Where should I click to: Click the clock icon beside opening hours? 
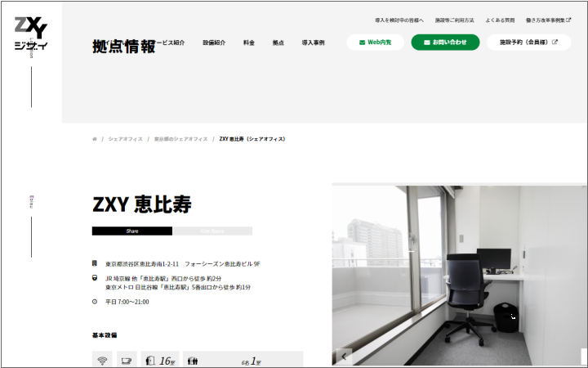[95, 302]
